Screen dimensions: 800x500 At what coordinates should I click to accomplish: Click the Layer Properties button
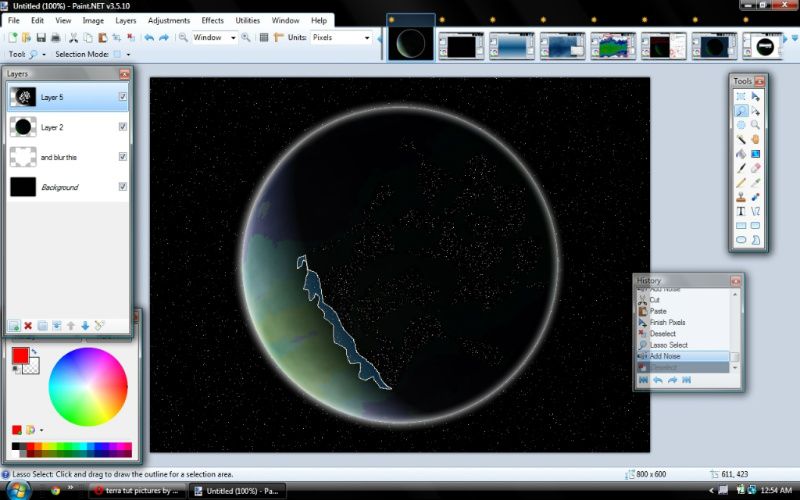(x=99, y=326)
